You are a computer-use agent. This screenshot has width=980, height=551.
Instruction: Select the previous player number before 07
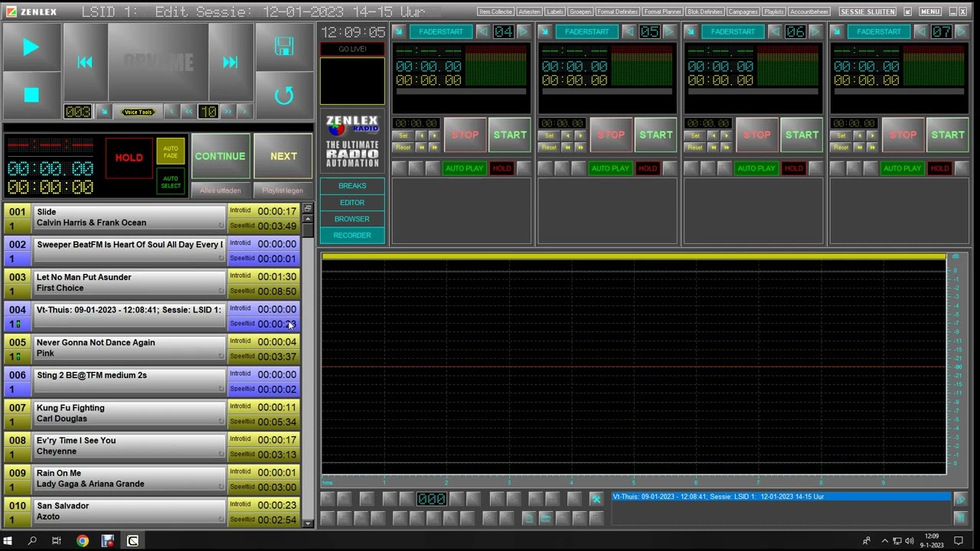[x=921, y=31]
